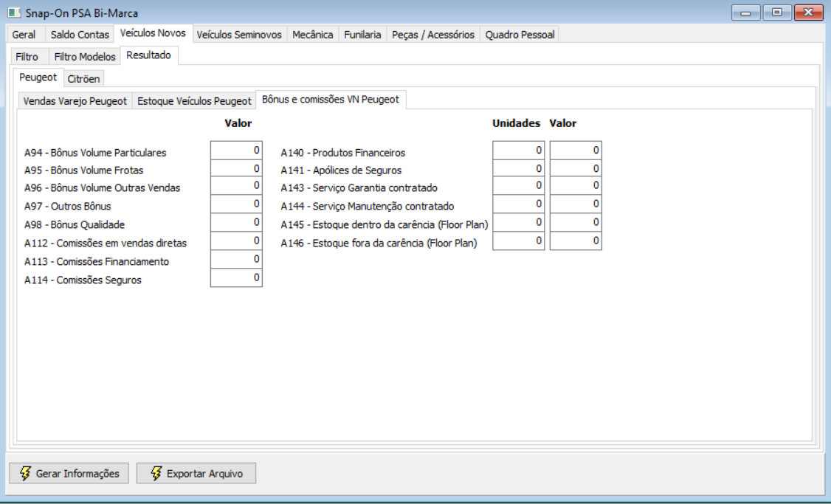
Task: Open the Funilaria tab
Action: point(362,35)
